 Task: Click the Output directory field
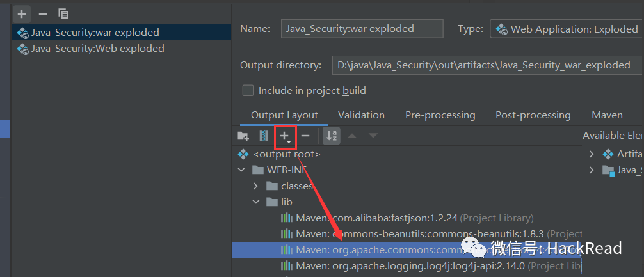coord(488,65)
